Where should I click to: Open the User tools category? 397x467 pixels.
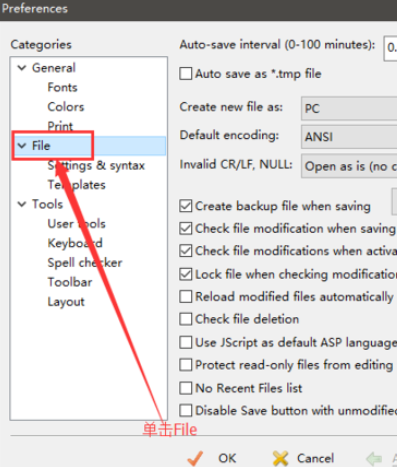click(x=76, y=224)
